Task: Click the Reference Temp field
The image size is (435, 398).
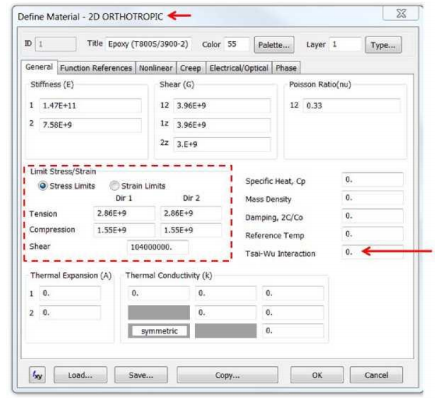Action: [373, 234]
